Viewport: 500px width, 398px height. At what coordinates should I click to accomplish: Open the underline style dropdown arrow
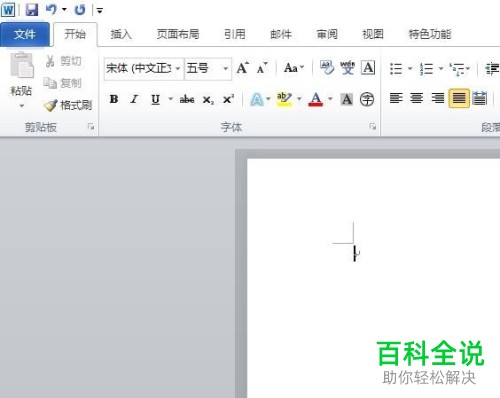171,99
